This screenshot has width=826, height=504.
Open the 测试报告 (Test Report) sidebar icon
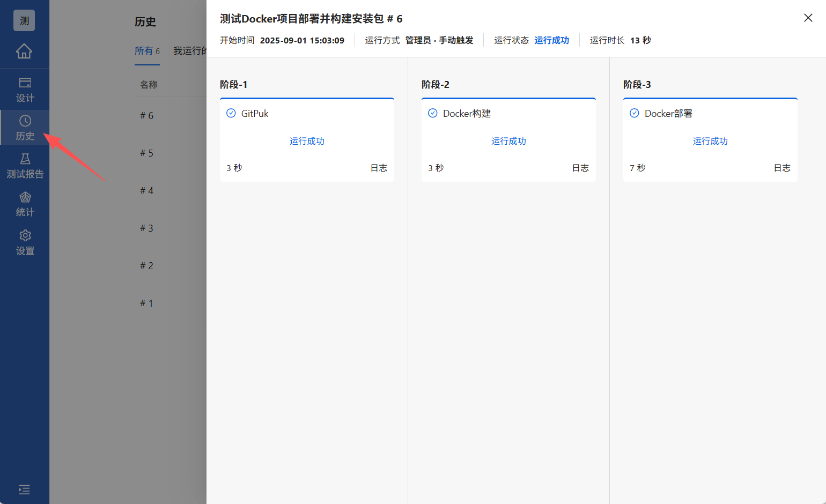tap(25, 166)
